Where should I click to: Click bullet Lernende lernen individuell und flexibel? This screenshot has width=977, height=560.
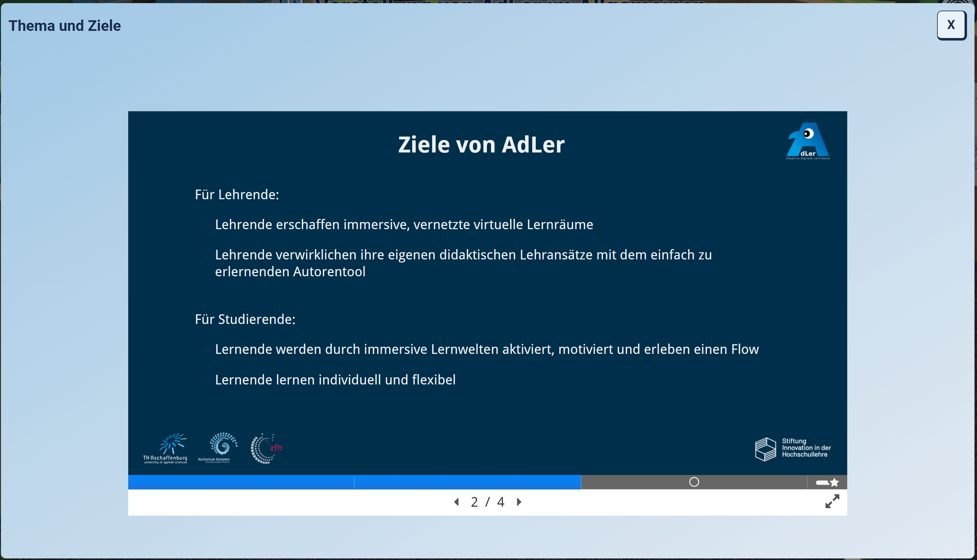pyautogui.click(x=335, y=380)
